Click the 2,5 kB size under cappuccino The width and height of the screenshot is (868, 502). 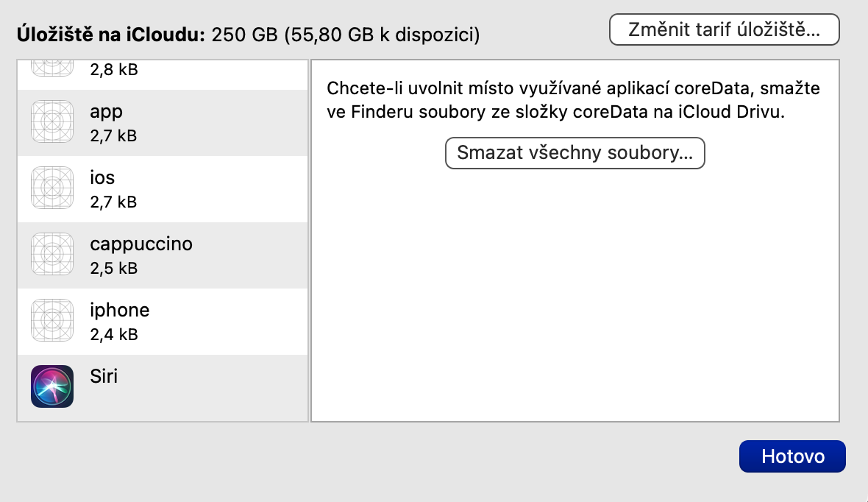113,268
